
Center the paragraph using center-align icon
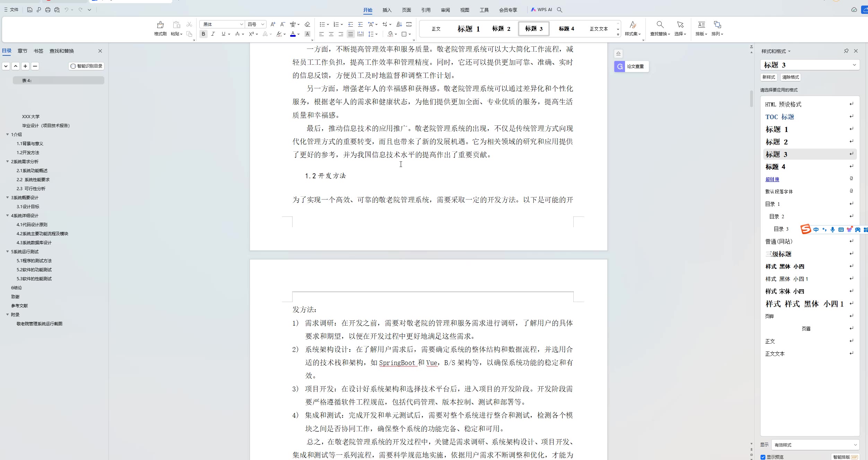pyautogui.click(x=331, y=34)
